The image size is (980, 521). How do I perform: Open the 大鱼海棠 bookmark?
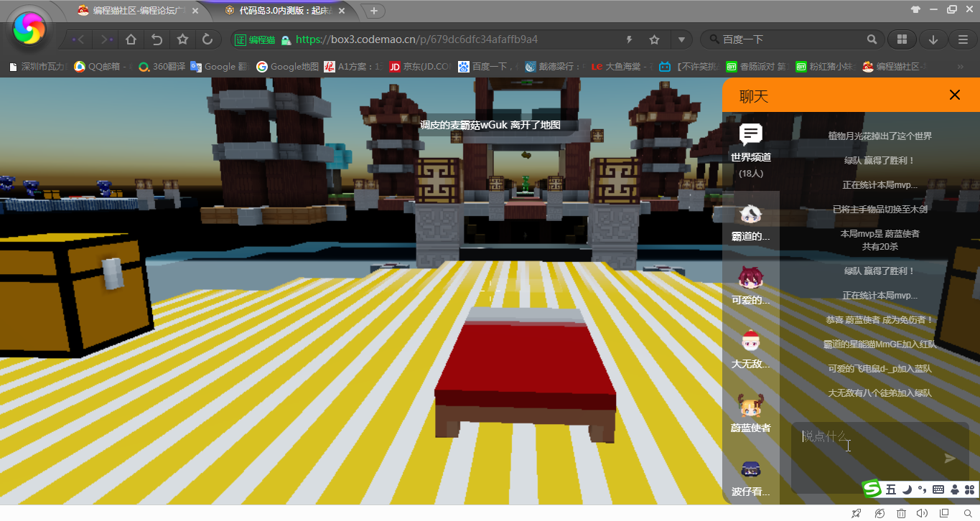[x=622, y=67]
